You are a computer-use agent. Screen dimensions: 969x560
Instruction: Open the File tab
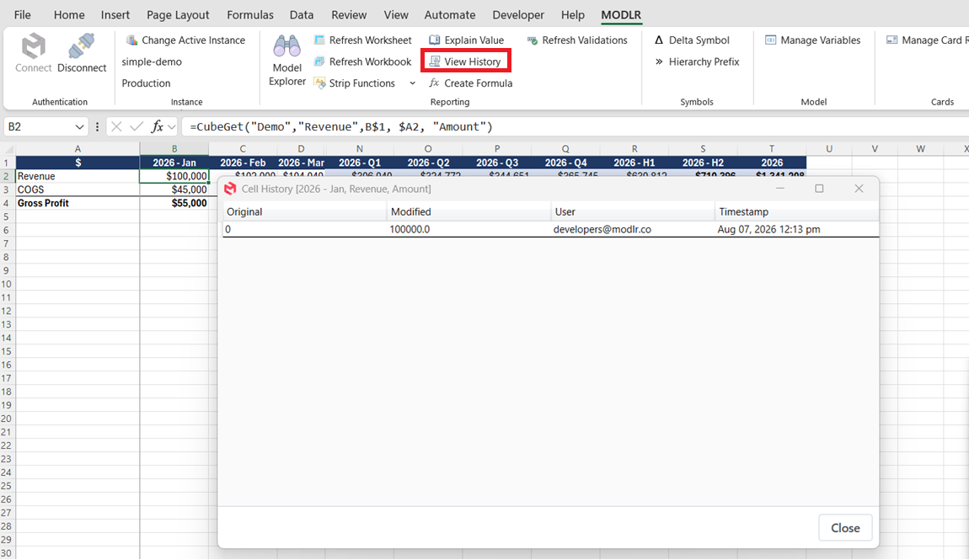tap(22, 15)
